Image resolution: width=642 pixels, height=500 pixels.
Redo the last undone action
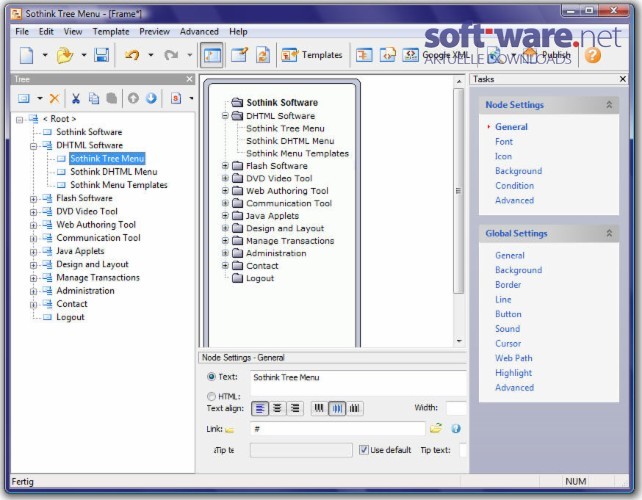(171, 55)
